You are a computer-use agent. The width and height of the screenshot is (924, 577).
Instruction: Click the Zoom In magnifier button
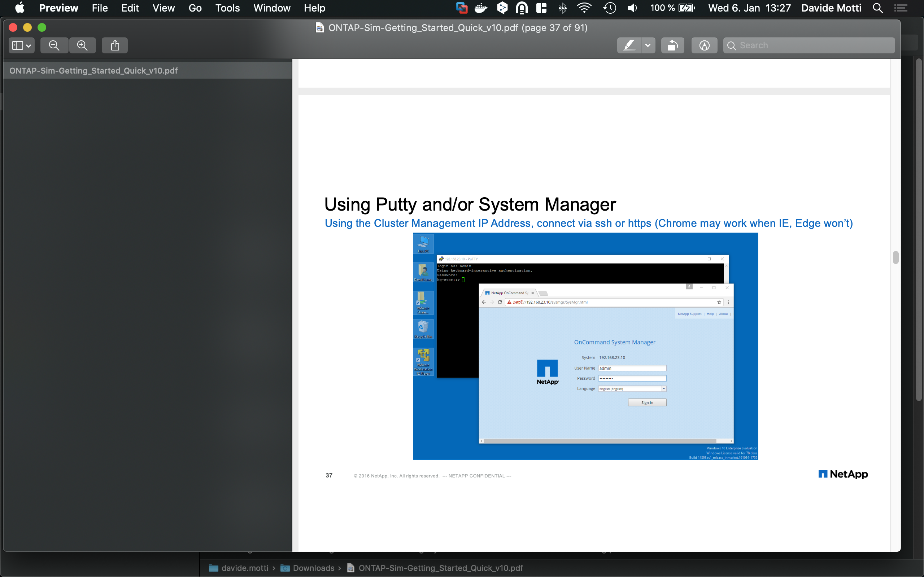[82, 45]
